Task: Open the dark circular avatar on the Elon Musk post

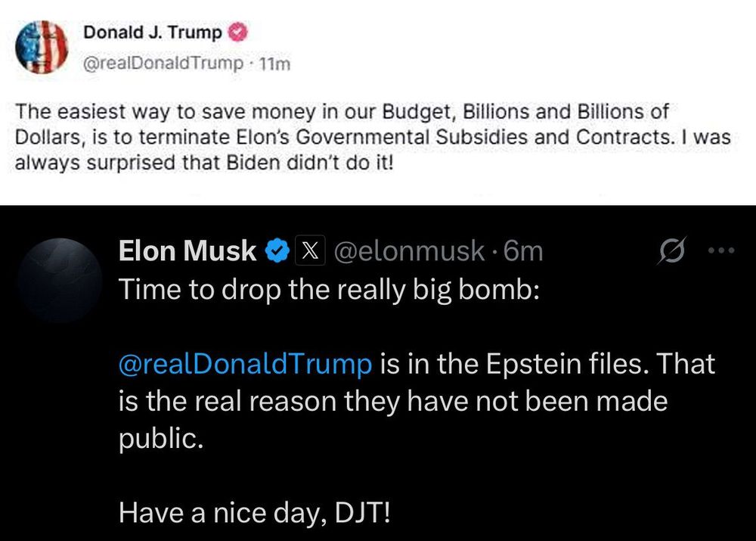Action: pyautogui.click(x=58, y=280)
